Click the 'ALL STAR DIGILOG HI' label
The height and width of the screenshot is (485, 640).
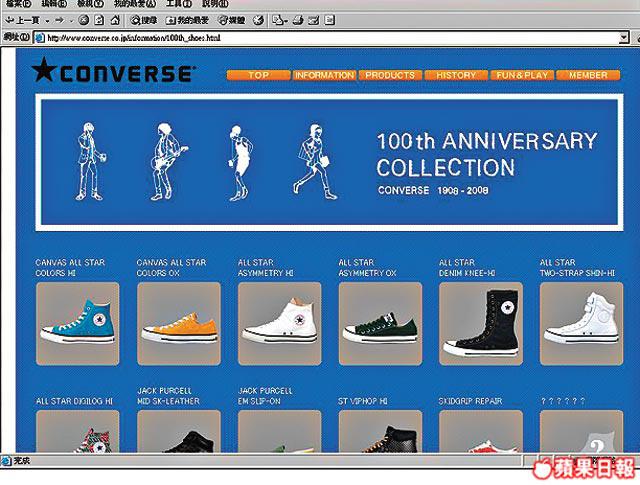74,401
